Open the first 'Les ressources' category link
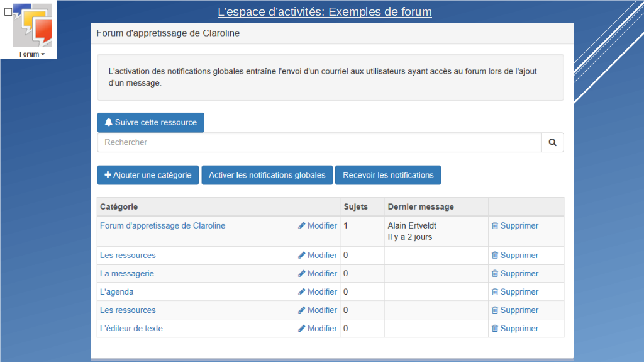The width and height of the screenshot is (644, 362). tap(128, 255)
